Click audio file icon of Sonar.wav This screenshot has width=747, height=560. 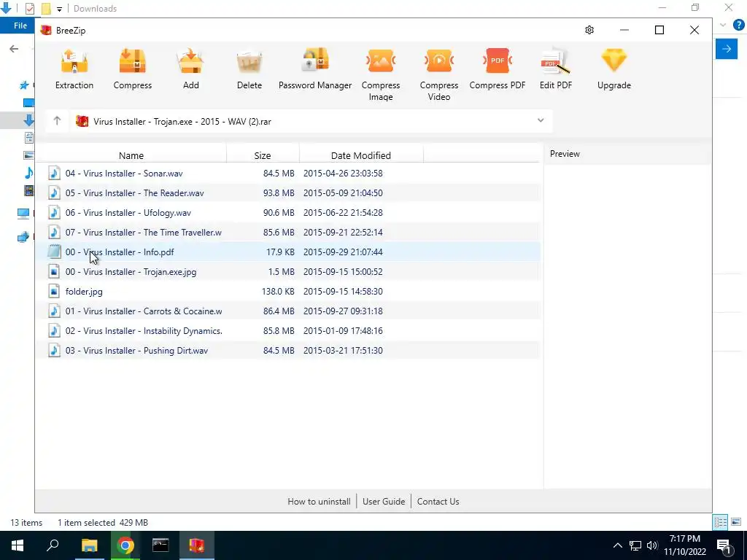54,174
